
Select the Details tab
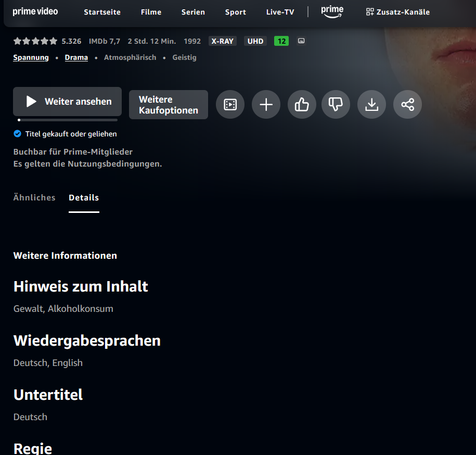(x=84, y=198)
